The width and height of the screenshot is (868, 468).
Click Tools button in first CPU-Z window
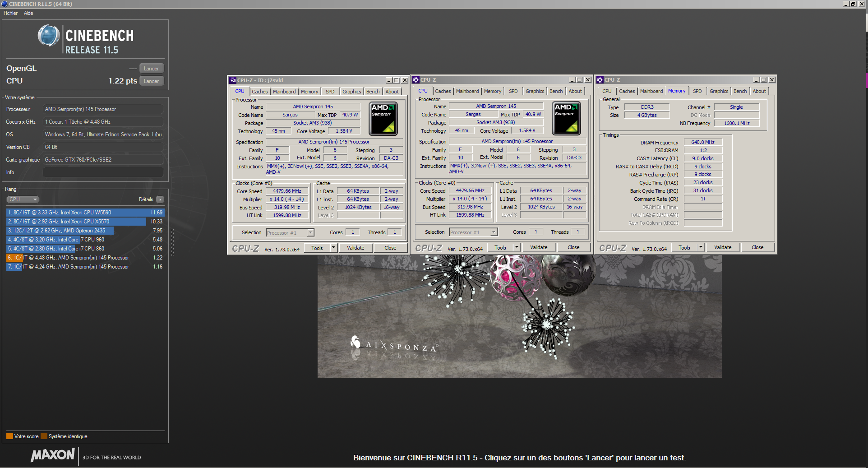[317, 248]
